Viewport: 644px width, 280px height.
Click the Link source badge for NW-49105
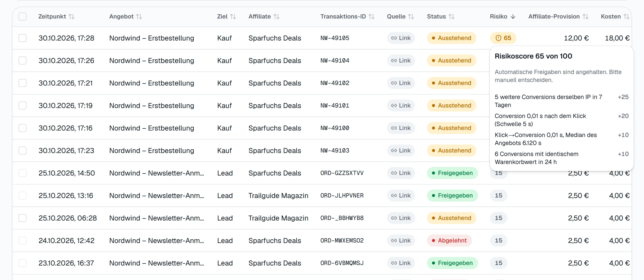point(401,38)
